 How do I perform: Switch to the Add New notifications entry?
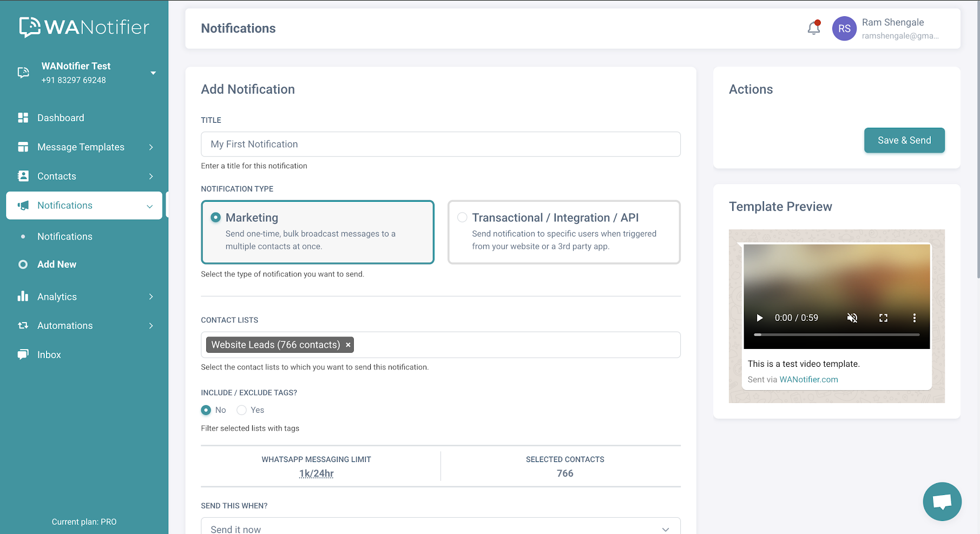57,264
